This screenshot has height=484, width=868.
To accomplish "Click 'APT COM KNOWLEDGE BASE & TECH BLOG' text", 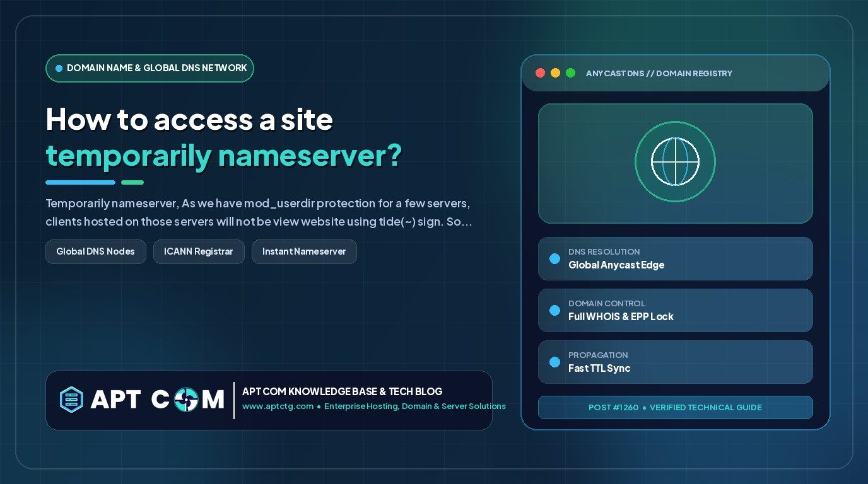I will pyautogui.click(x=343, y=392).
